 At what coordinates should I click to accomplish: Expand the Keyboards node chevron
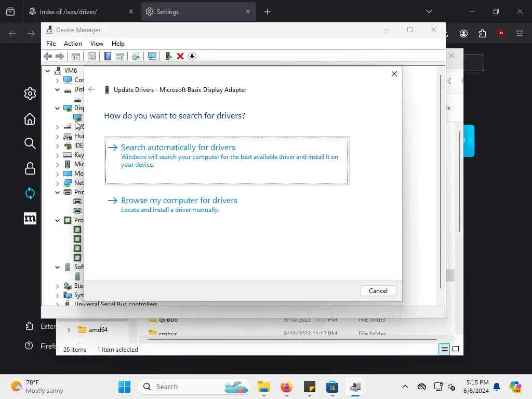pos(57,155)
